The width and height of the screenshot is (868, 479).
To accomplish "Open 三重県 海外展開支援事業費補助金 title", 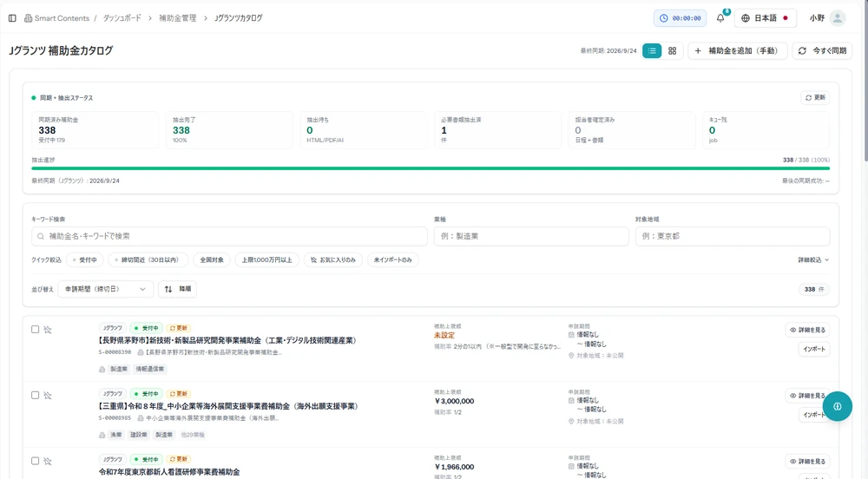I will point(228,406).
